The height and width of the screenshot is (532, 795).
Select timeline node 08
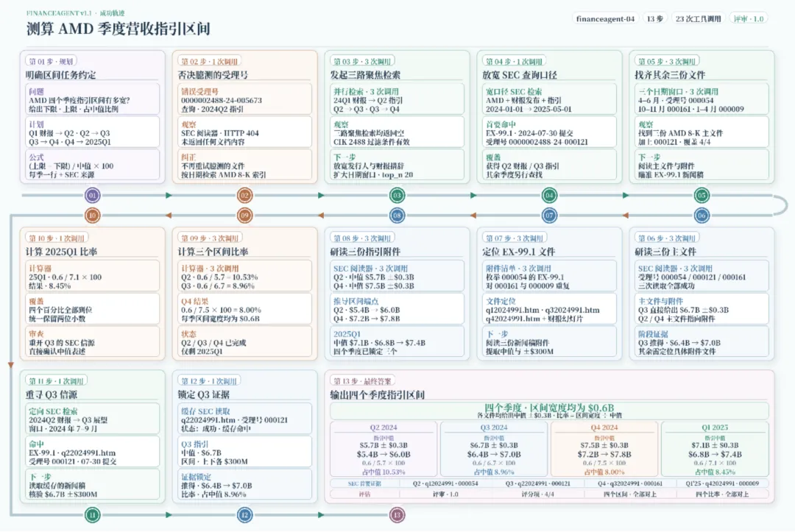click(x=397, y=216)
